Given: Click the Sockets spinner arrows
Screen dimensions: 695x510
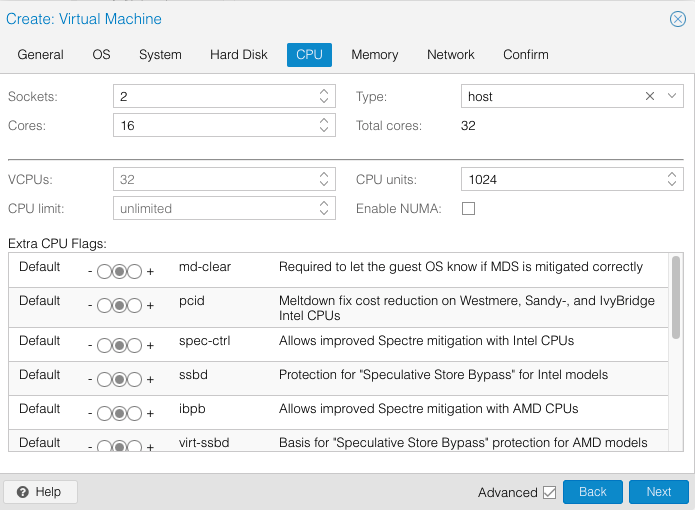Looking at the screenshot, I should pyautogui.click(x=324, y=97).
